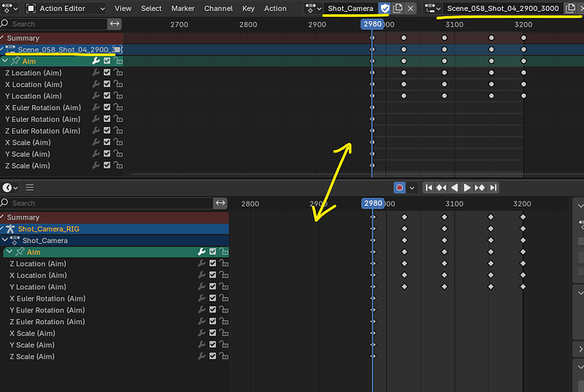The height and width of the screenshot is (392, 584).
Task: Lock Z Scale (Aim) channel in timeline
Action: tap(223, 356)
